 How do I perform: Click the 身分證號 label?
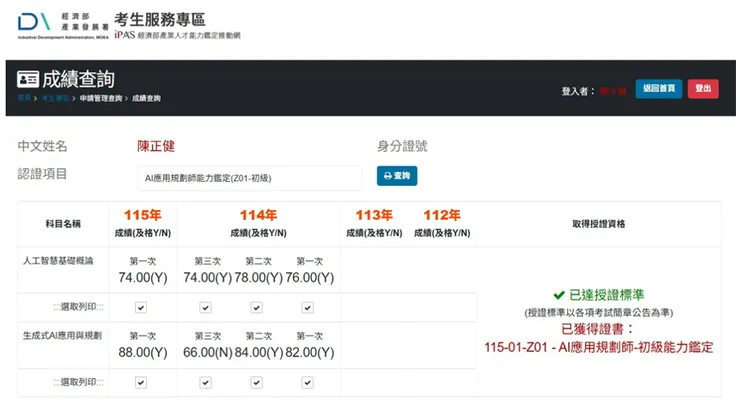coord(402,146)
